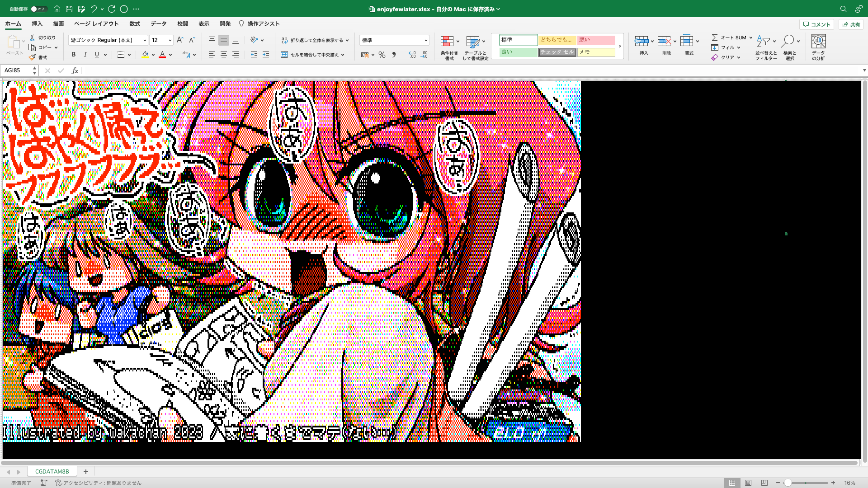
Task: Switch to Normal view in status bar
Action: pos(732,483)
